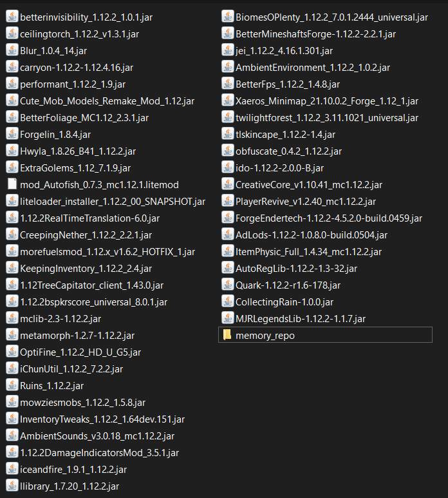This screenshot has width=448, height=498.
Task: Click the Java icon for Quark-1.12.2-r1.6-178.jar
Action: pyautogui.click(x=227, y=285)
